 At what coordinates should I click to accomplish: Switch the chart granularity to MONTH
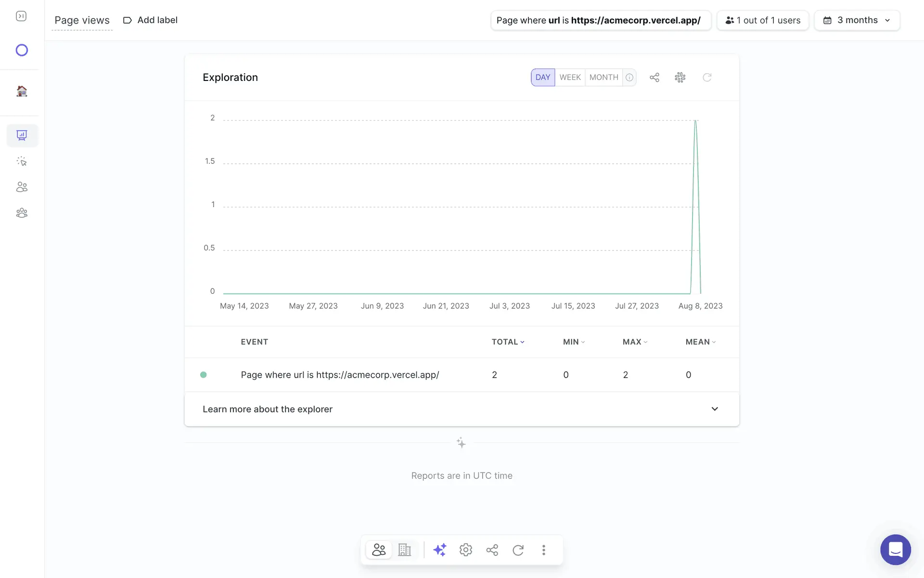pyautogui.click(x=603, y=78)
